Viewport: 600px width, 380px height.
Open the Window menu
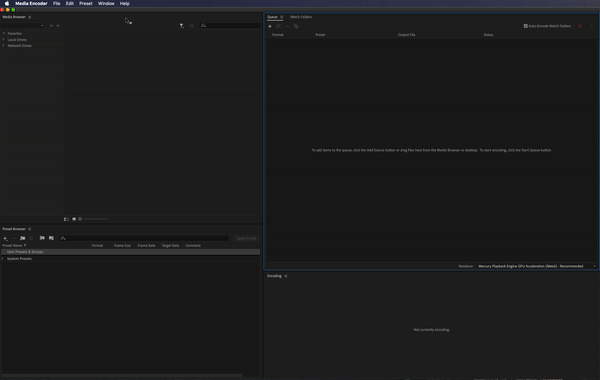(x=106, y=3)
